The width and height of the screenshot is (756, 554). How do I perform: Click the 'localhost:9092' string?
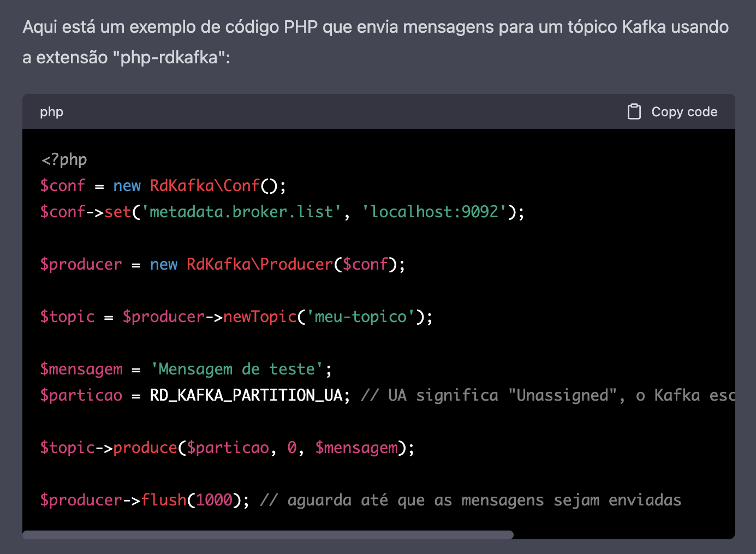pos(434,212)
